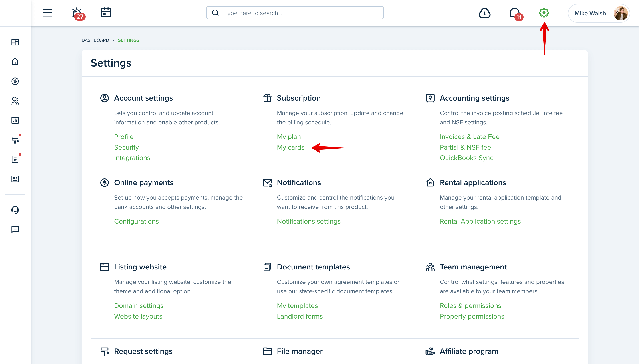Viewport: 639px width, 364px height.
Task: Open the dashboard grid icon in sidebar
Action: (15, 42)
